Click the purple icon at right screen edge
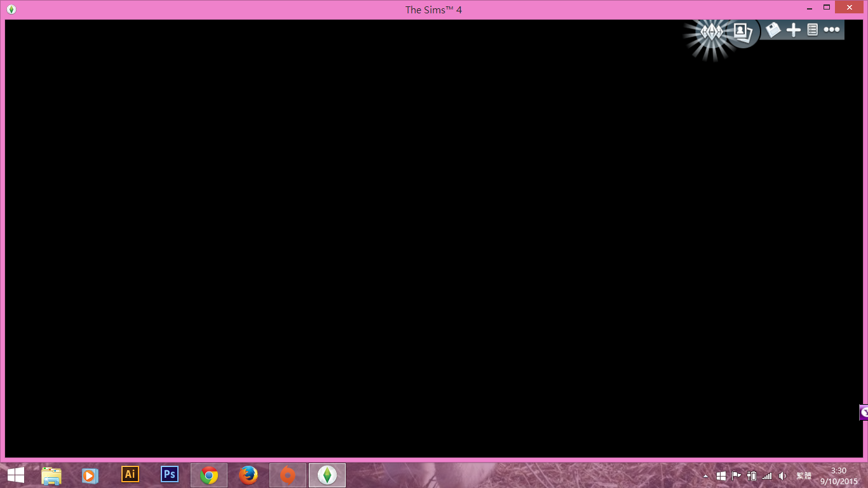Viewport: 868px width, 488px height. click(x=864, y=412)
